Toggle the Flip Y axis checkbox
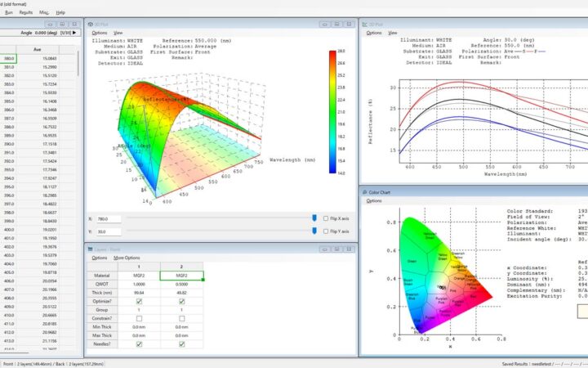Viewport: 588px width, 368px height. point(326,231)
